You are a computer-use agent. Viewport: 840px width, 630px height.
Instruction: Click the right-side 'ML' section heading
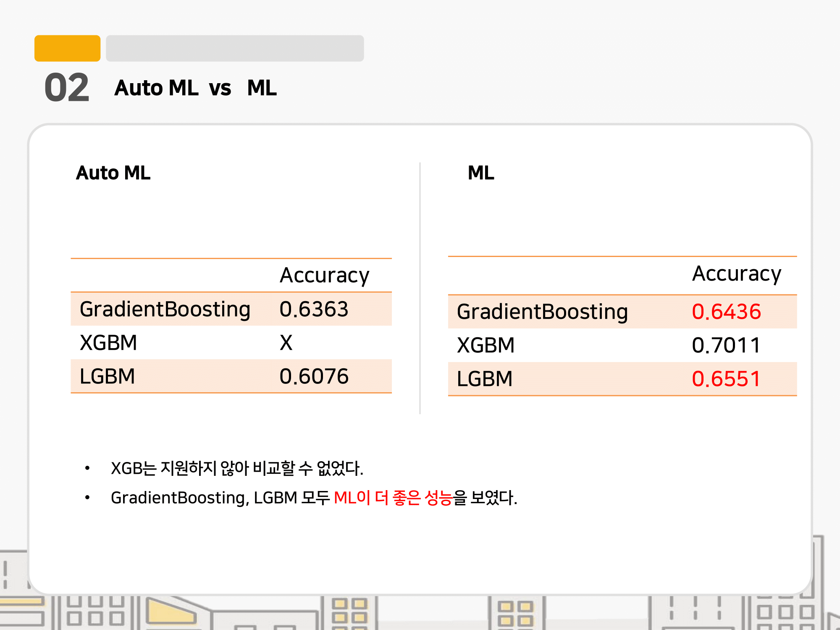tap(481, 173)
